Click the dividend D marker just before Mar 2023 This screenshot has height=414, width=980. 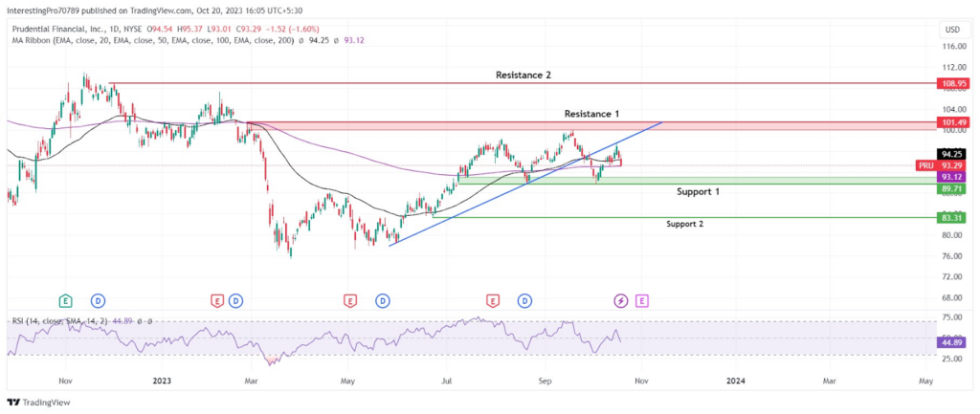pyautogui.click(x=235, y=301)
